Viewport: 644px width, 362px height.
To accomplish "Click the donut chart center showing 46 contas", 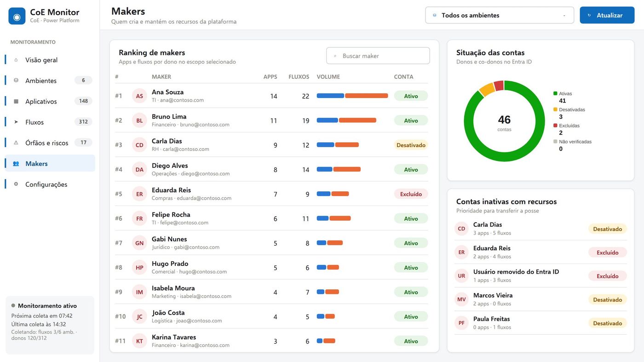I will 504,122.
